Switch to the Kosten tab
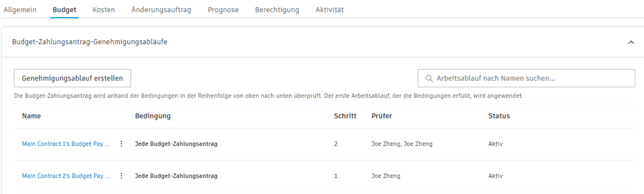644x194 pixels. (x=104, y=10)
